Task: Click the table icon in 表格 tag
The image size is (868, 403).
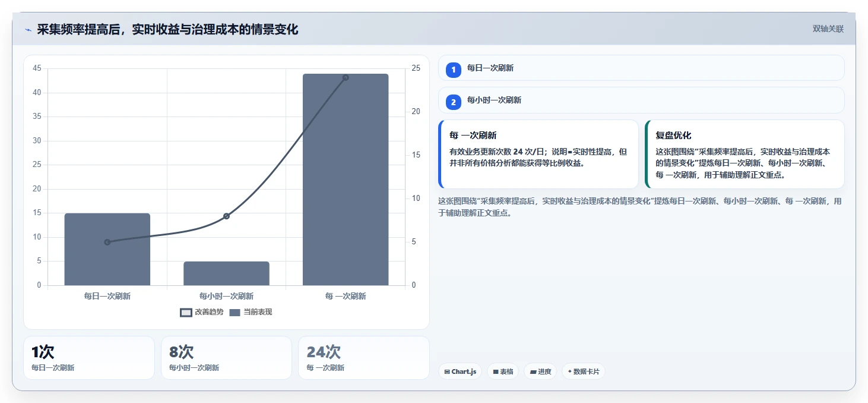Action: pos(496,372)
